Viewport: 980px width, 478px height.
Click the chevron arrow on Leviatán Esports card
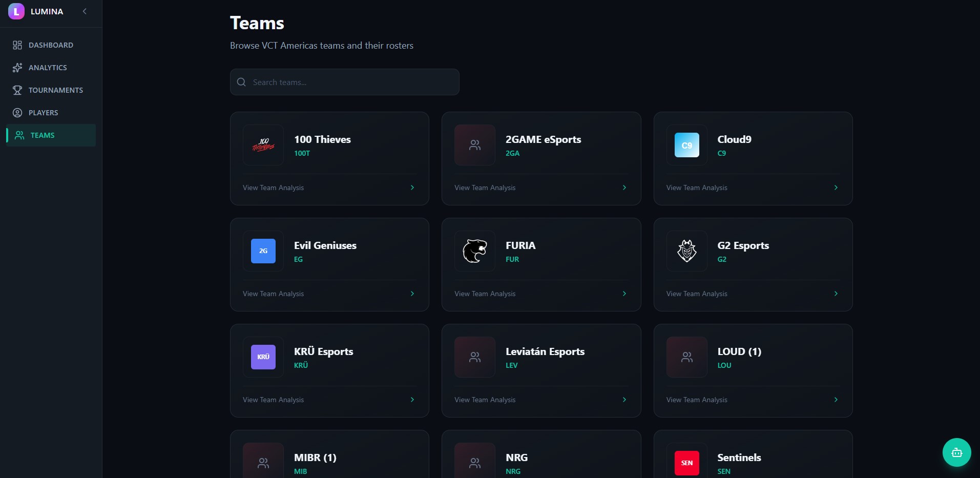point(624,400)
